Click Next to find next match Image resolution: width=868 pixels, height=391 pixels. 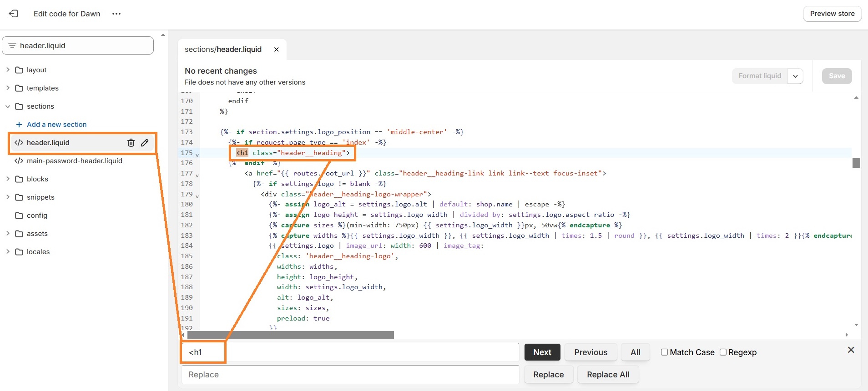click(x=542, y=352)
